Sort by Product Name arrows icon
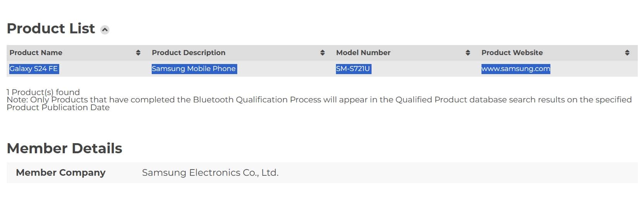 click(138, 53)
